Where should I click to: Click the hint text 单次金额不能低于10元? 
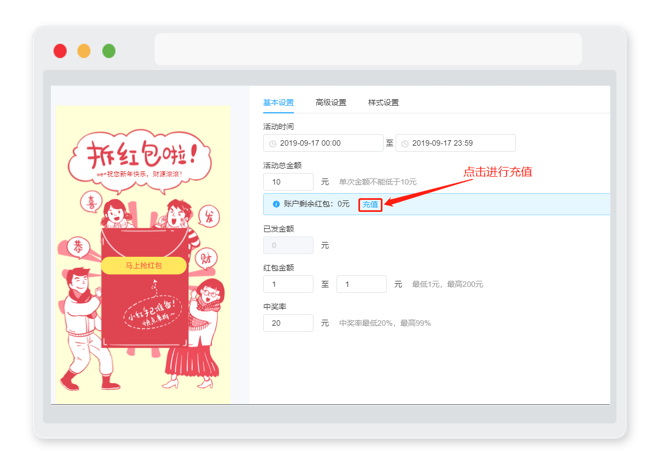(378, 182)
